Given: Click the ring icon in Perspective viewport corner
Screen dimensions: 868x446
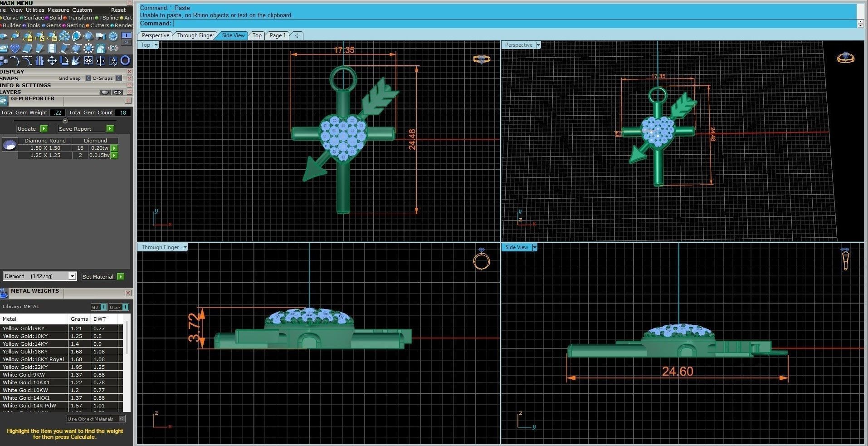Looking at the screenshot, I should click(x=845, y=57).
